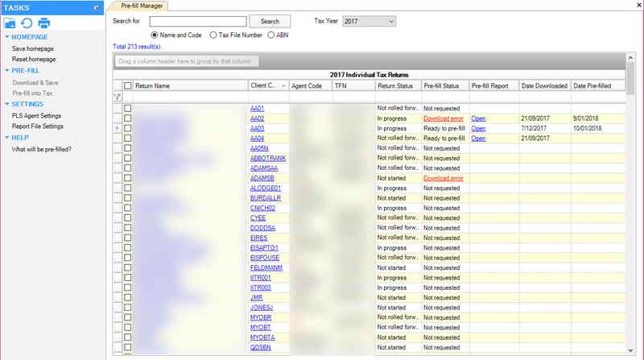Viewport: 644px width, 360px height.
Task: Pin the Tasks panel using the pin icon
Action: 97,6
